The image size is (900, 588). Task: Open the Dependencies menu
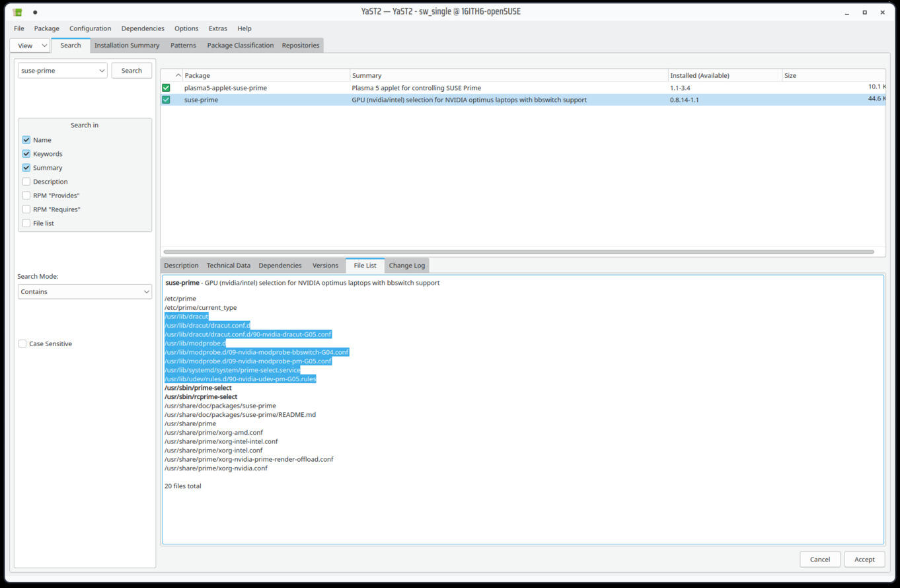click(x=143, y=28)
